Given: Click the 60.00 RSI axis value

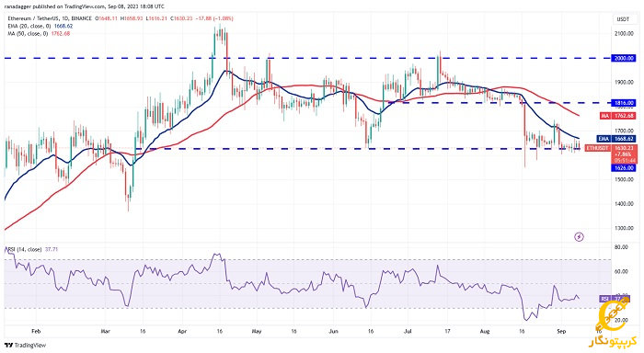Looking at the screenshot, I should [x=622, y=271].
